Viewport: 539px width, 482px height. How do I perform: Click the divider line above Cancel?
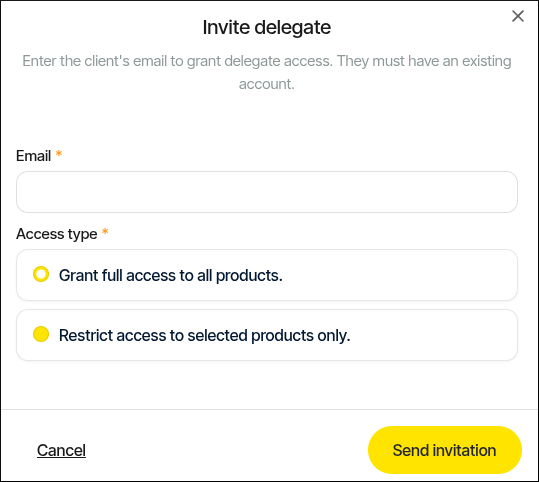(x=269, y=409)
